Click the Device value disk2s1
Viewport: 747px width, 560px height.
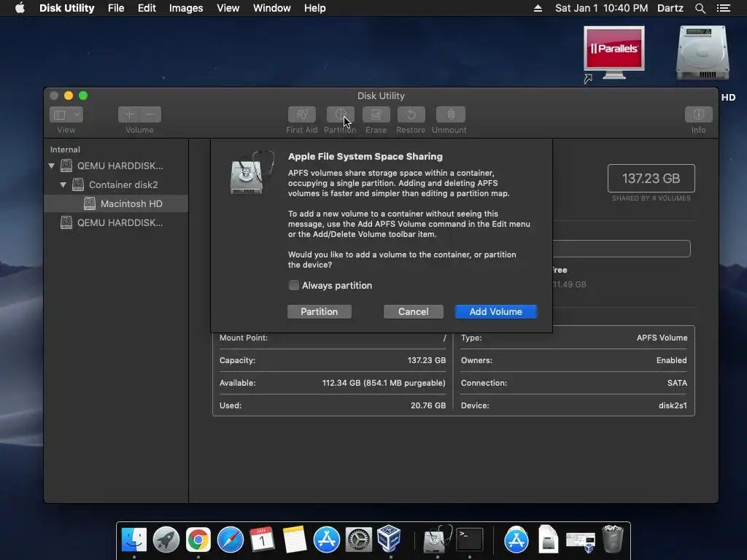coord(672,405)
